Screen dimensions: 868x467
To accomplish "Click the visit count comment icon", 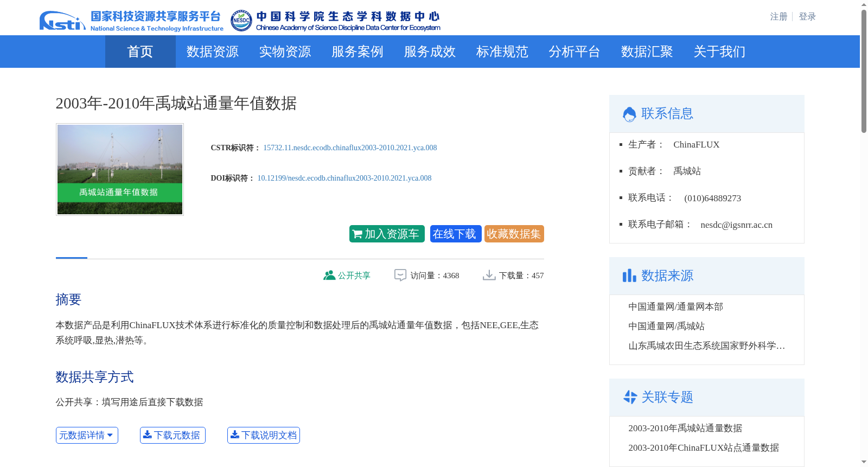I will click(x=400, y=275).
